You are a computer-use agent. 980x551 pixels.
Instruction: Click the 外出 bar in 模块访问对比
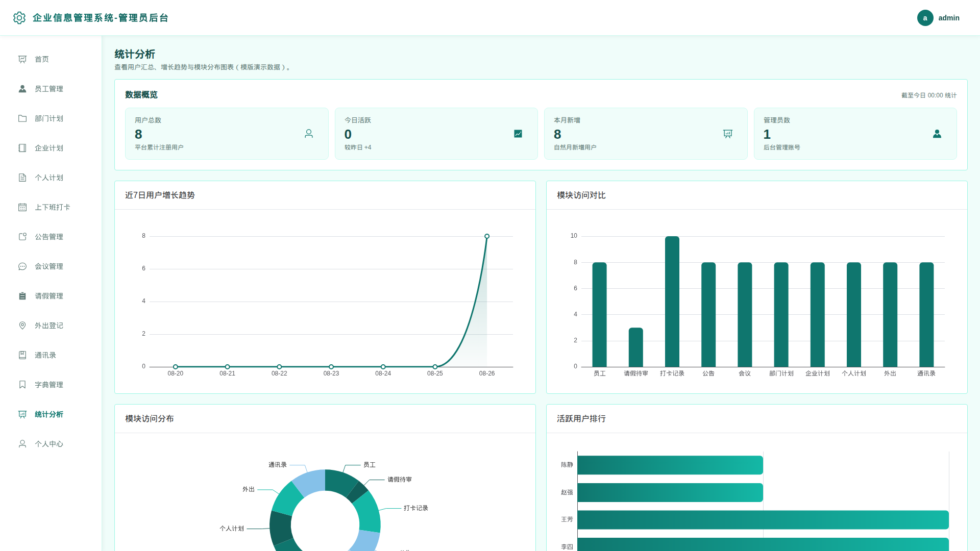point(890,315)
